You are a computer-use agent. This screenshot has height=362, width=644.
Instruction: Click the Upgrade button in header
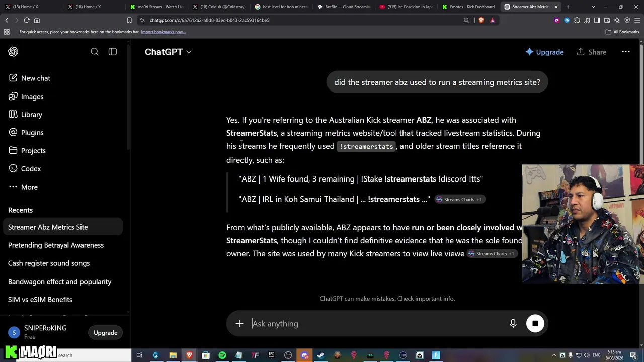click(x=544, y=52)
